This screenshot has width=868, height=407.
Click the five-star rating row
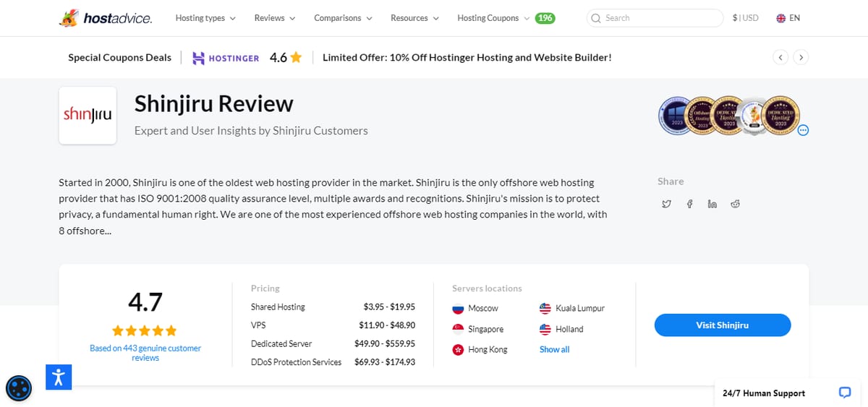click(x=145, y=331)
